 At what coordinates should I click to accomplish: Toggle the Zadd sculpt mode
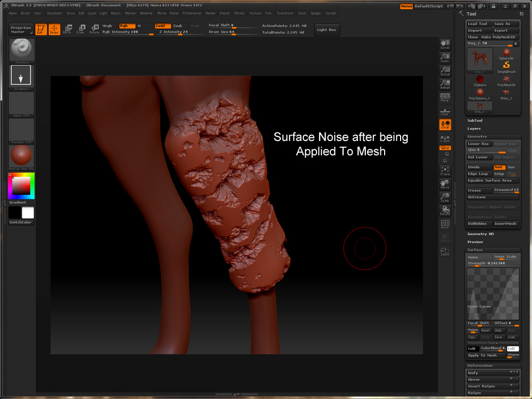tap(163, 26)
